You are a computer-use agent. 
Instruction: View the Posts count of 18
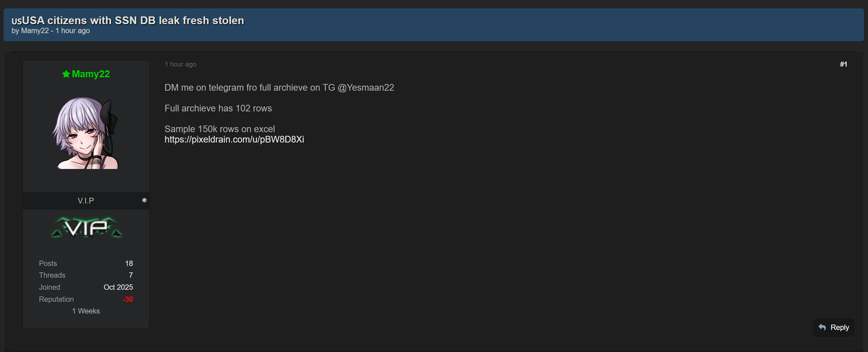coord(129,263)
